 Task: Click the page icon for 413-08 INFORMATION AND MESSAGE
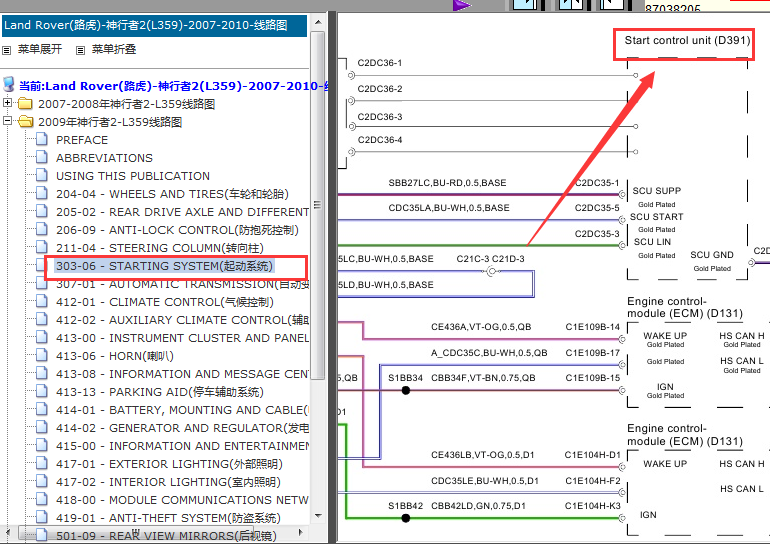pyautogui.click(x=42, y=374)
